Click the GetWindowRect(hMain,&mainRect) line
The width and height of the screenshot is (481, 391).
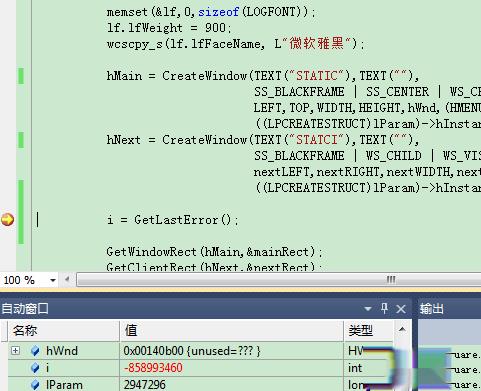click(214, 252)
